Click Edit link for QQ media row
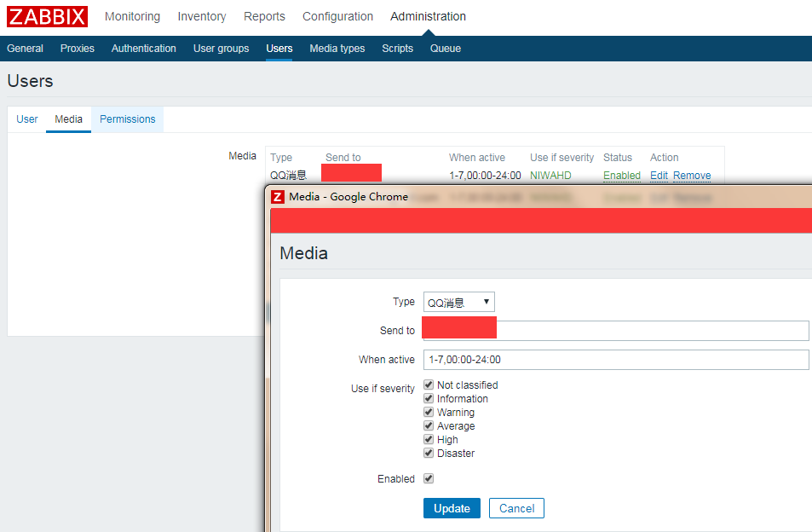The height and width of the screenshot is (532, 812). (659, 176)
